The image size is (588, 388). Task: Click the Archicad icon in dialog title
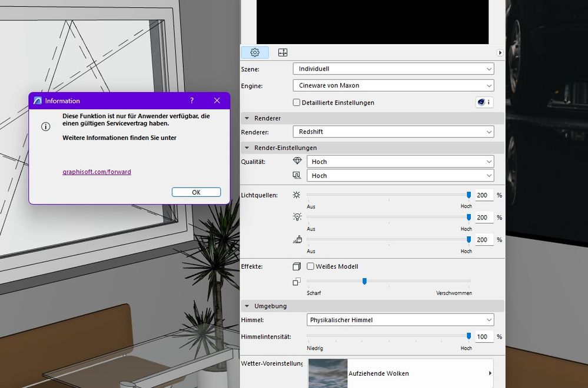[x=38, y=101]
